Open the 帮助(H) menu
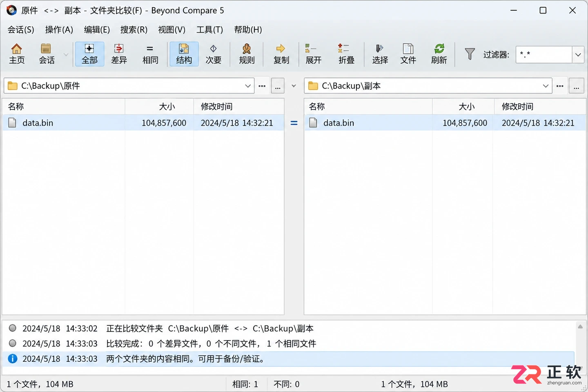Screen dimensions: 588x392 pyautogui.click(x=248, y=29)
